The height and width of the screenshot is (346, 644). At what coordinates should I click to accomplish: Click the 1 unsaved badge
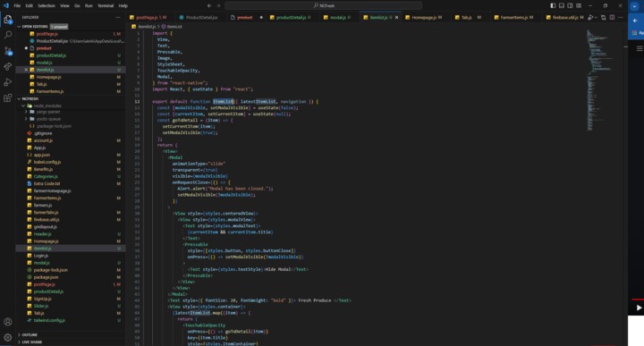click(x=59, y=27)
